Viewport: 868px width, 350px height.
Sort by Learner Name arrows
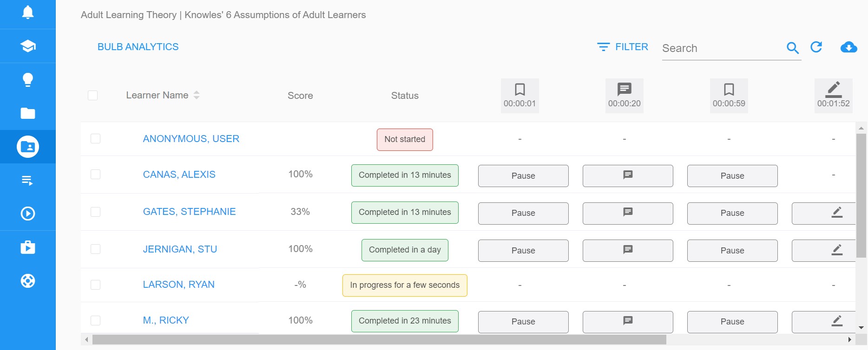tap(197, 95)
